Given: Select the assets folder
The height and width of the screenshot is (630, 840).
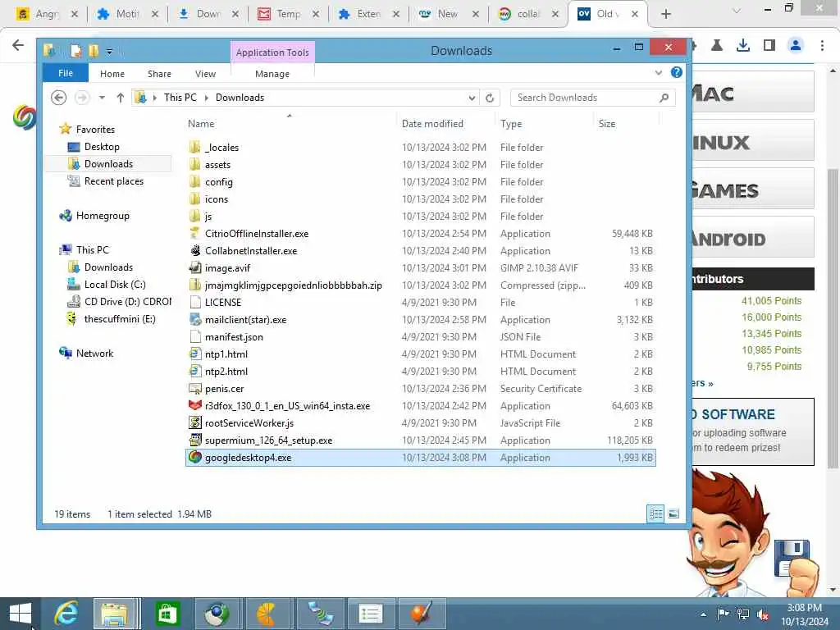Looking at the screenshot, I should coord(217,164).
